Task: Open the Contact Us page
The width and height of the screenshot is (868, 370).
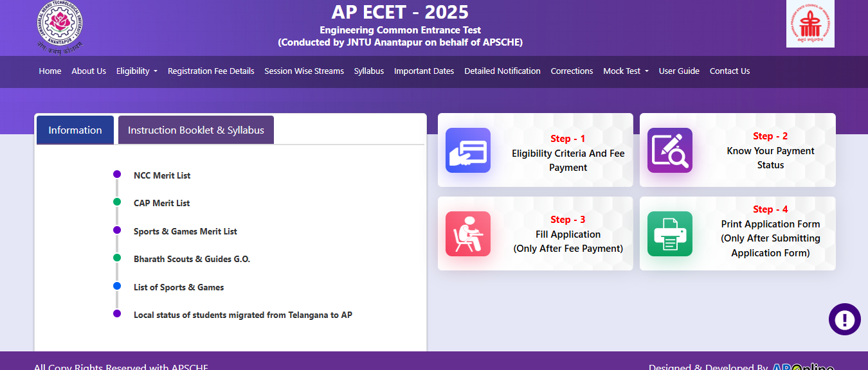Action: pyautogui.click(x=729, y=71)
